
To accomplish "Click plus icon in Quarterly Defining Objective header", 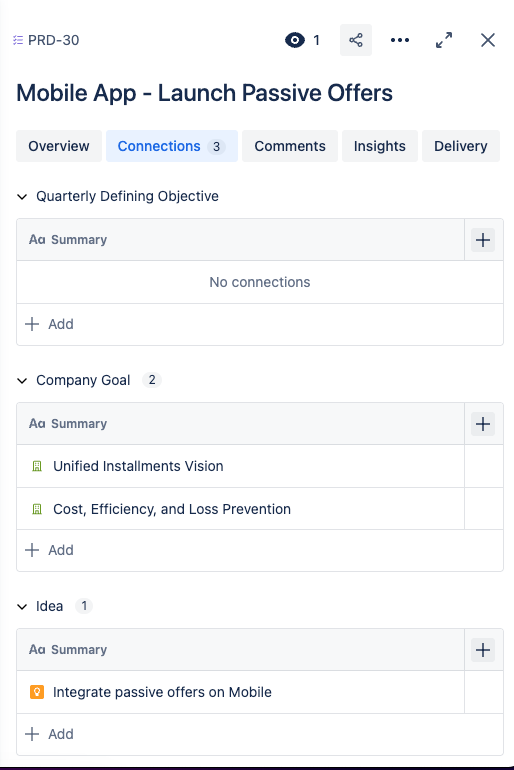I will point(483,240).
